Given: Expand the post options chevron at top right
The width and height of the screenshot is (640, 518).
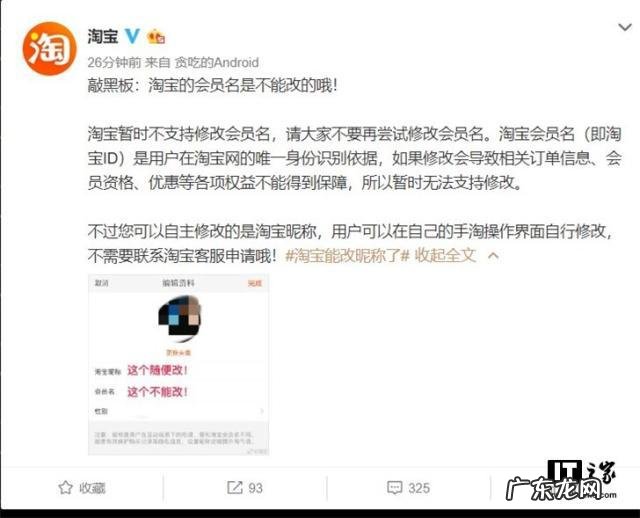Looking at the screenshot, I should pyautogui.click(x=625, y=27).
